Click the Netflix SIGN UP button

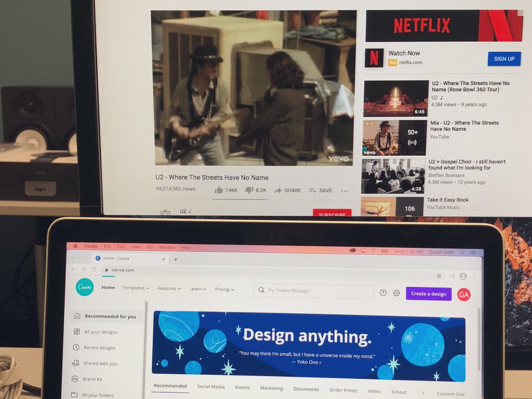click(x=504, y=59)
